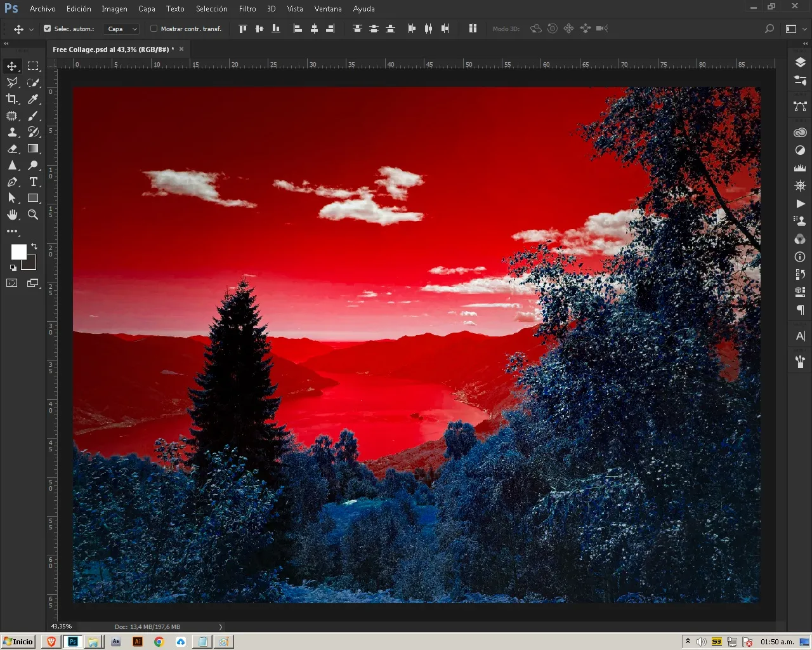Select the Hand tool
The width and height of the screenshot is (812, 650).
[x=12, y=215]
